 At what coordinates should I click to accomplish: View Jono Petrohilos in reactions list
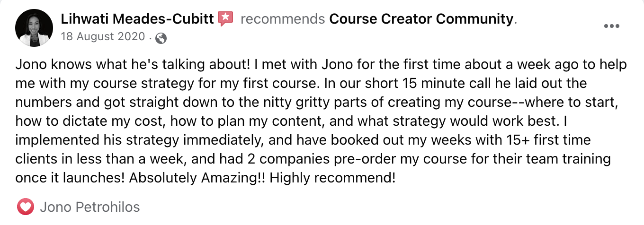pos(90,207)
